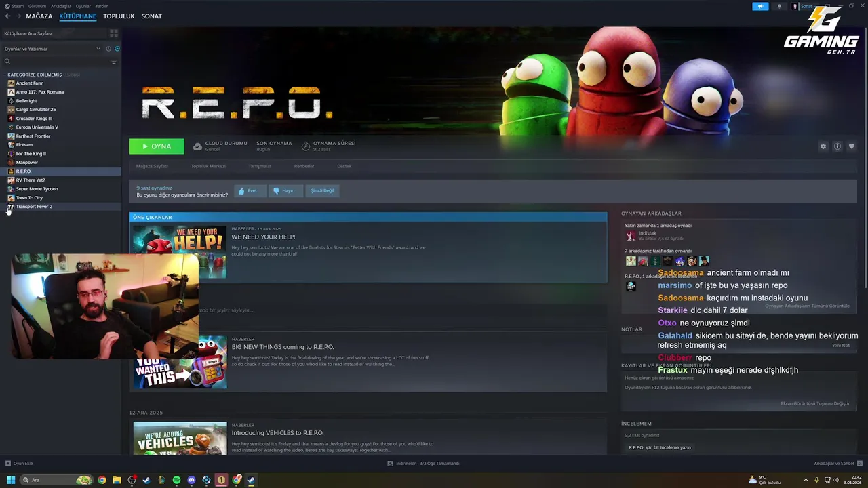Open the SONAT profile tab
This screenshot has width=868, height=488.
click(152, 16)
